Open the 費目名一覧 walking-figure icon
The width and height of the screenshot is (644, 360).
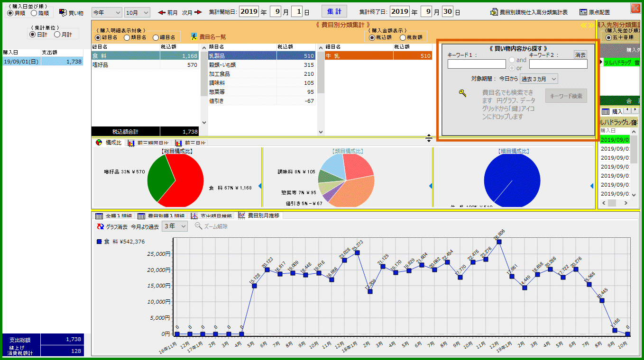click(193, 36)
